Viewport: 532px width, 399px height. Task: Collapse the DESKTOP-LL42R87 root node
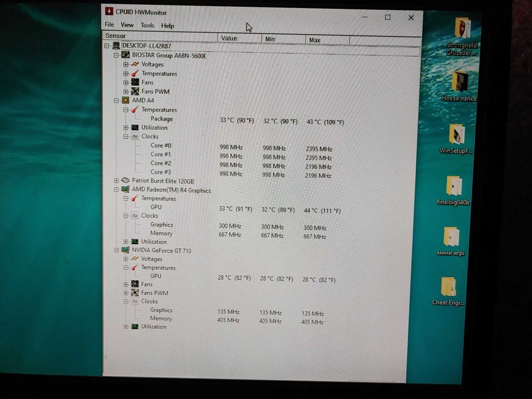point(107,46)
